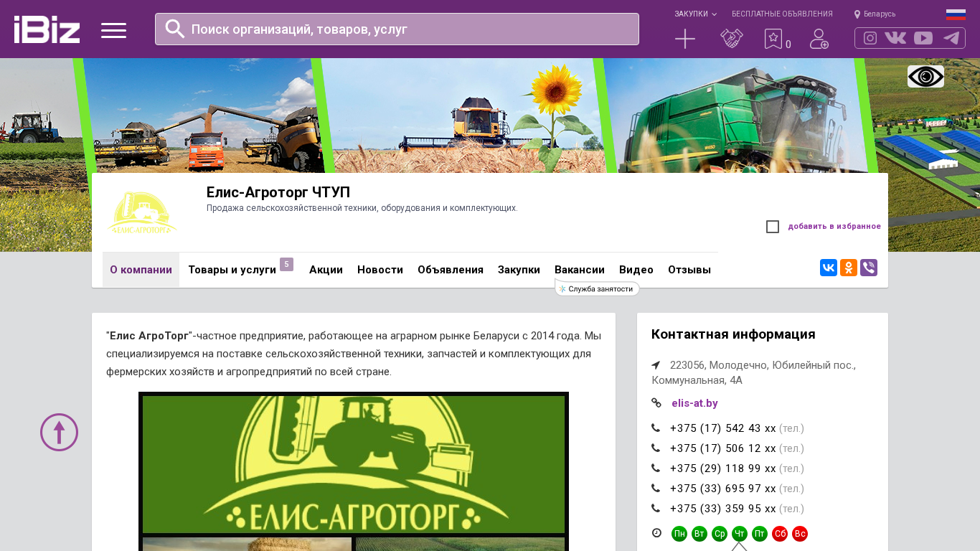
Task: Click the user registration icon
Action: (x=819, y=39)
